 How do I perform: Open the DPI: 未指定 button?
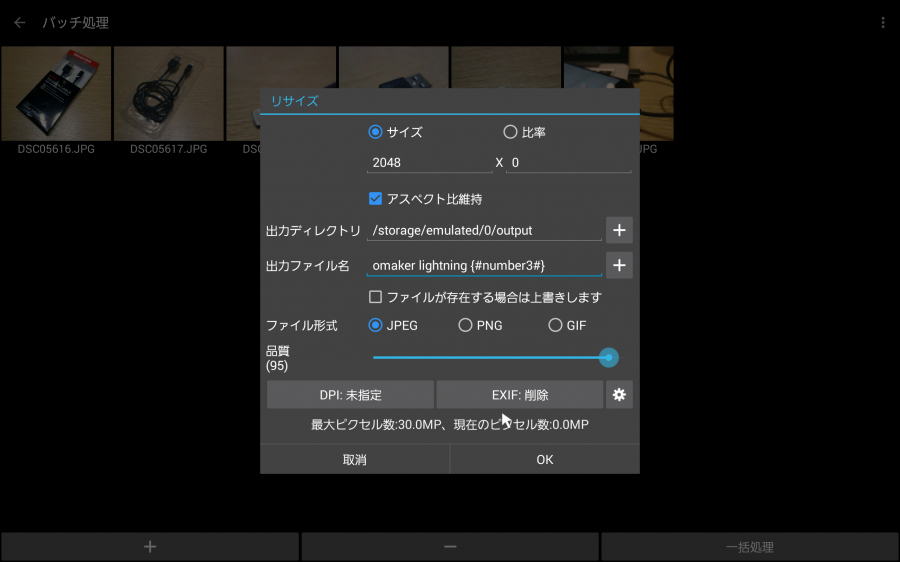(x=350, y=395)
